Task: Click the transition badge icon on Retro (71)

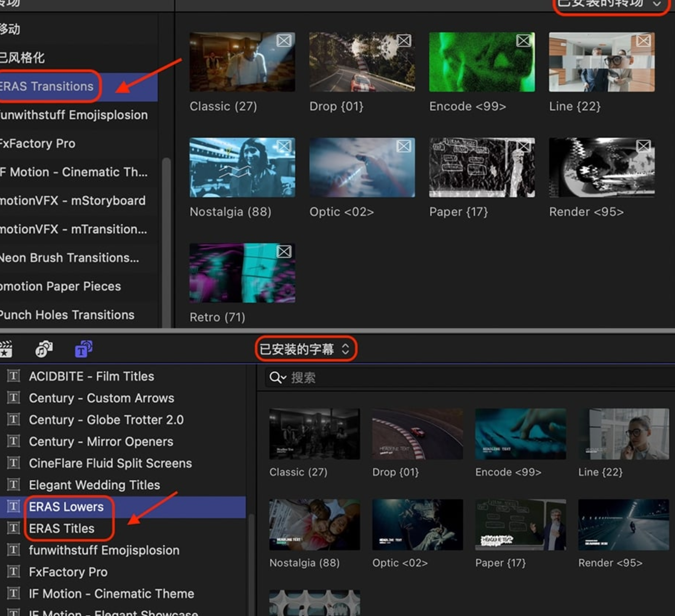Action: coord(284,252)
